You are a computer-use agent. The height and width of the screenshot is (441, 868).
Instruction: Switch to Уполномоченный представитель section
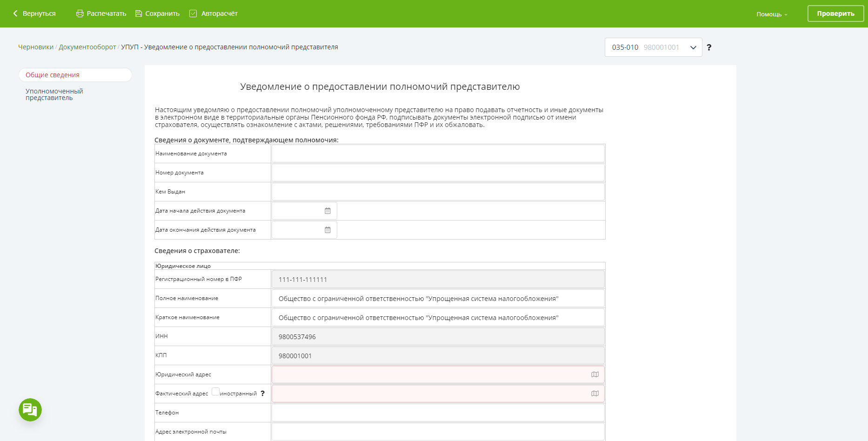pos(54,94)
